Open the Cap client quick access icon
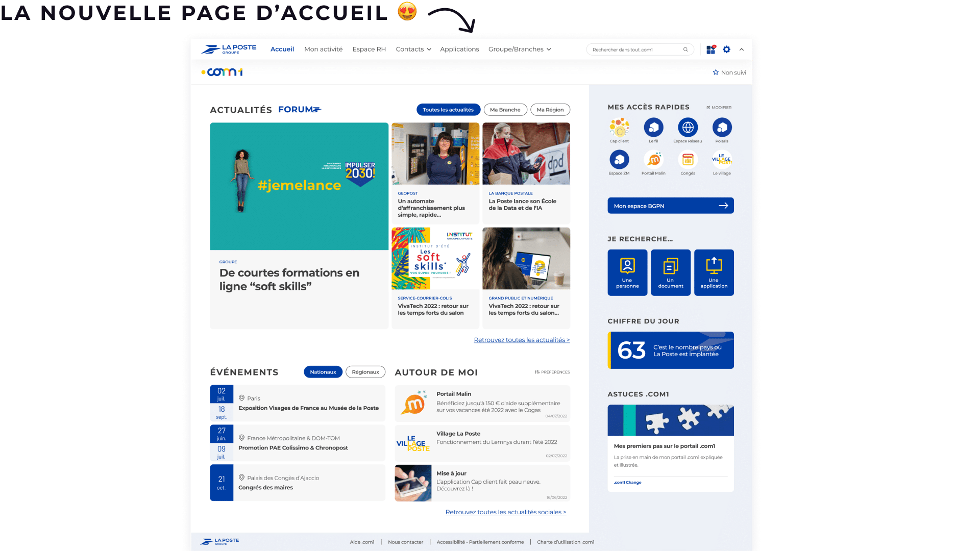Viewport: 980px width, 551px height. [x=619, y=127]
